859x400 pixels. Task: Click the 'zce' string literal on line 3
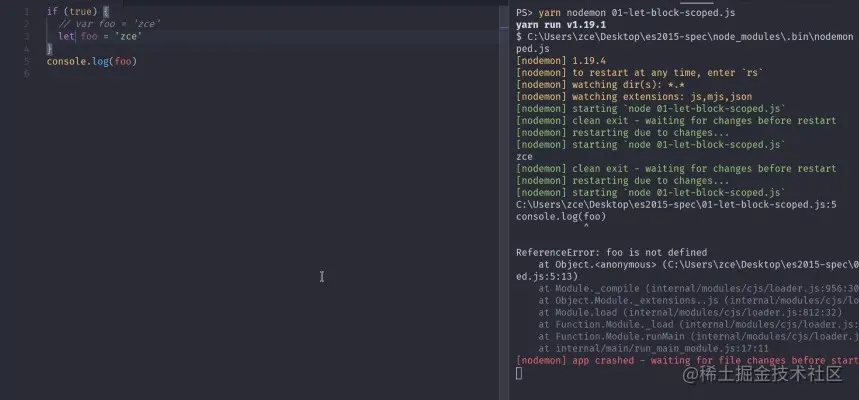coord(128,36)
